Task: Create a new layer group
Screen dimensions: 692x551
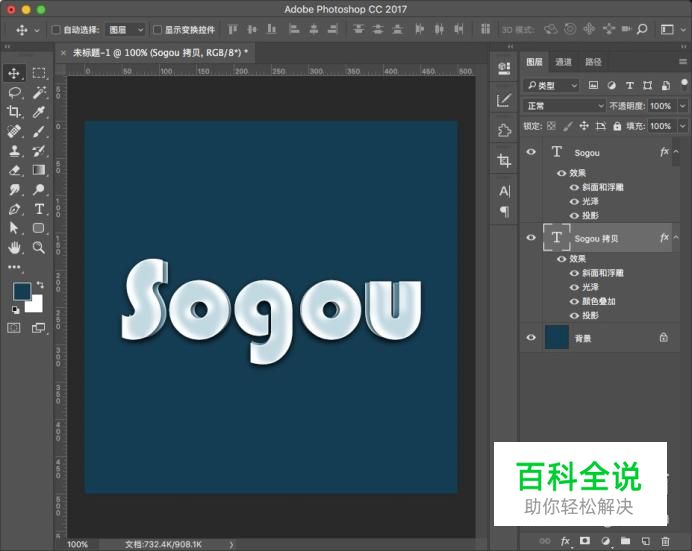Action: pyautogui.click(x=625, y=541)
